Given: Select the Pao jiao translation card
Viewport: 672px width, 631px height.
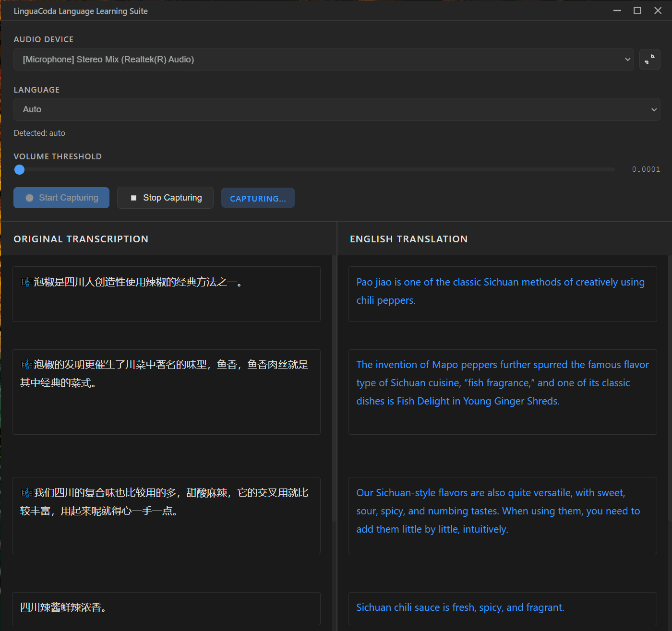Looking at the screenshot, I should coord(502,294).
